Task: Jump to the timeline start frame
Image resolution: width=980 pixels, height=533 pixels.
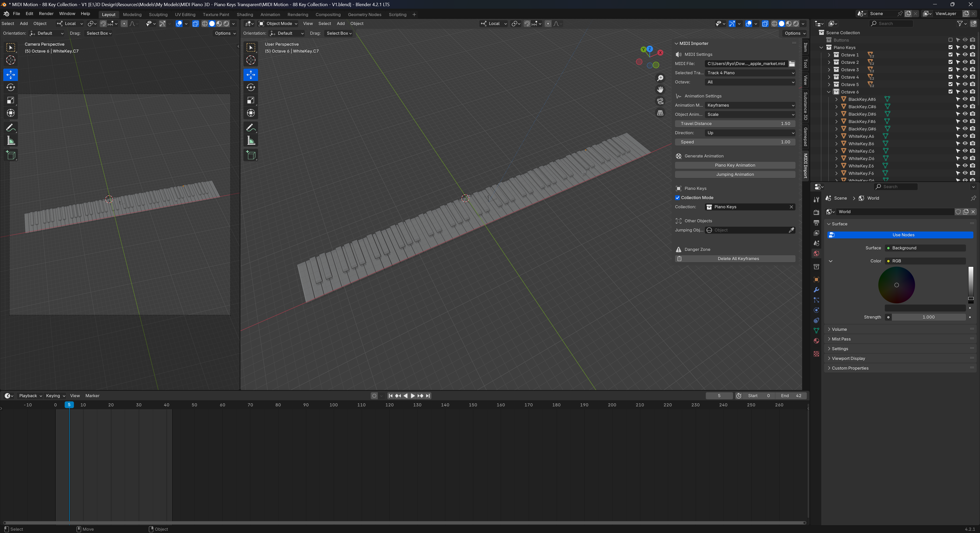Action: 390,396
